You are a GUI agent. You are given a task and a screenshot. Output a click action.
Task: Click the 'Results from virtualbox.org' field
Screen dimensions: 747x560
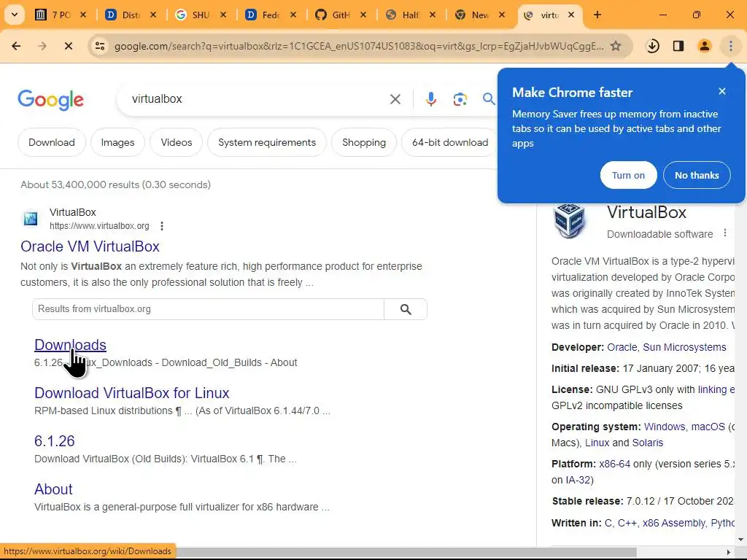pyautogui.click(x=208, y=309)
